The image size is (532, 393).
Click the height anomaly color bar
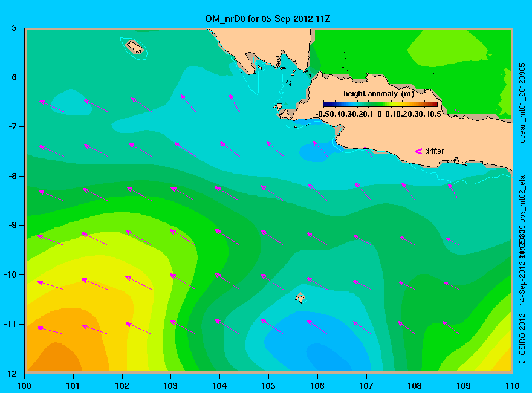coord(380,104)
